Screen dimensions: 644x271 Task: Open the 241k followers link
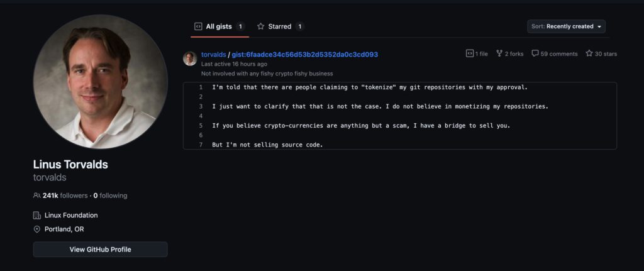[65, 196]
